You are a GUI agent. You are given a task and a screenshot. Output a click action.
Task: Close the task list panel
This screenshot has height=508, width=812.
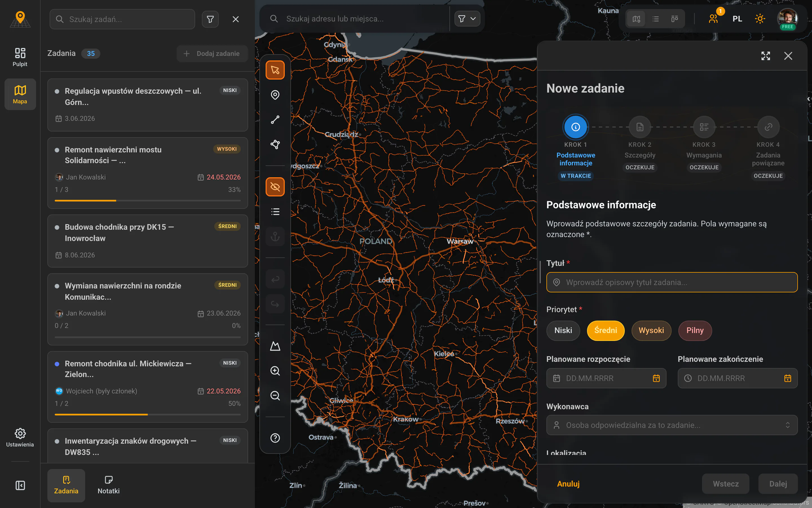tap(236, 19)
